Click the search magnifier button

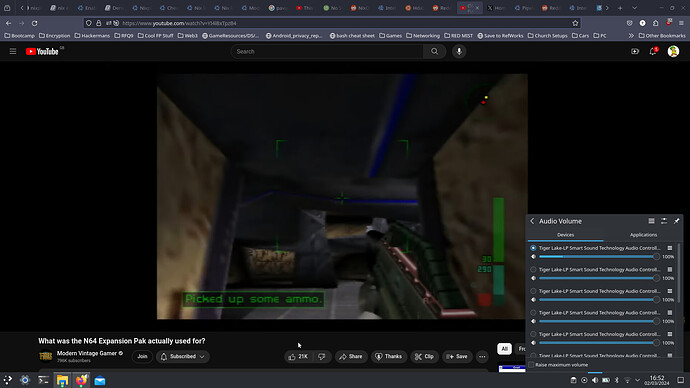pyautogui.click(x=434, y=51)
